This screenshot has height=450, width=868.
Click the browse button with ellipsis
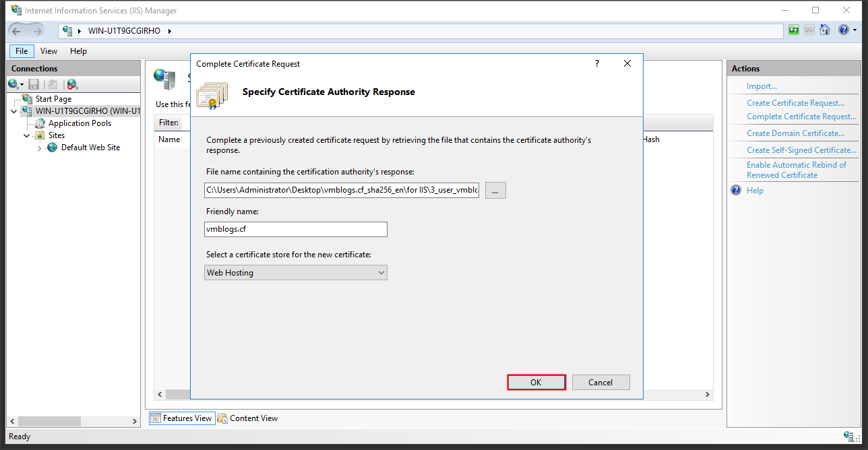495,191
